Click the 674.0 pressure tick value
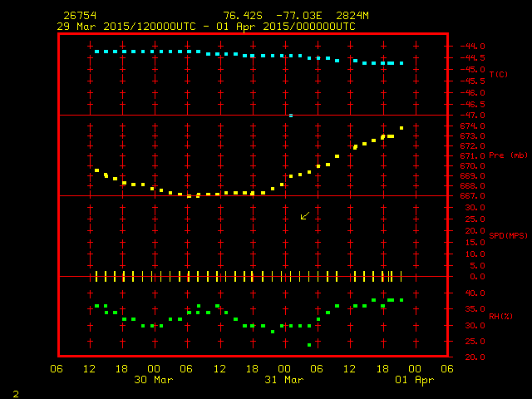This screenshot has height=399, width=532. coord(472,126)
